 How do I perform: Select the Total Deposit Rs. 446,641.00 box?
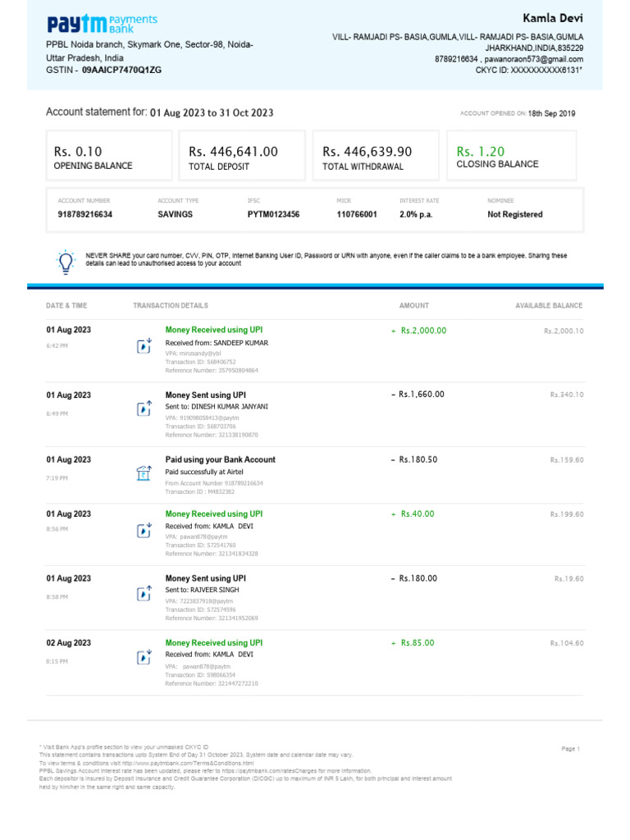click(244, 157)
